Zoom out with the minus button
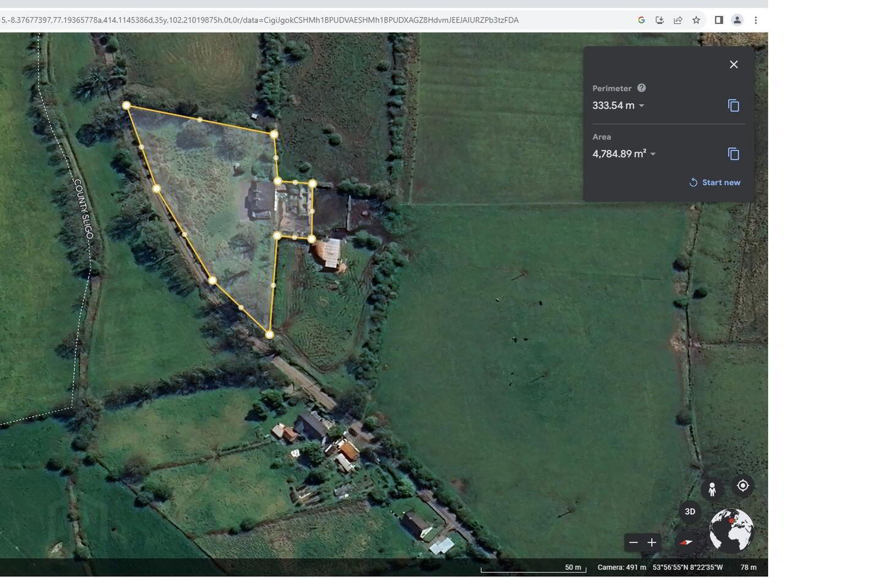The width and height of the screenshot is (882, 588). coord(633,543)
